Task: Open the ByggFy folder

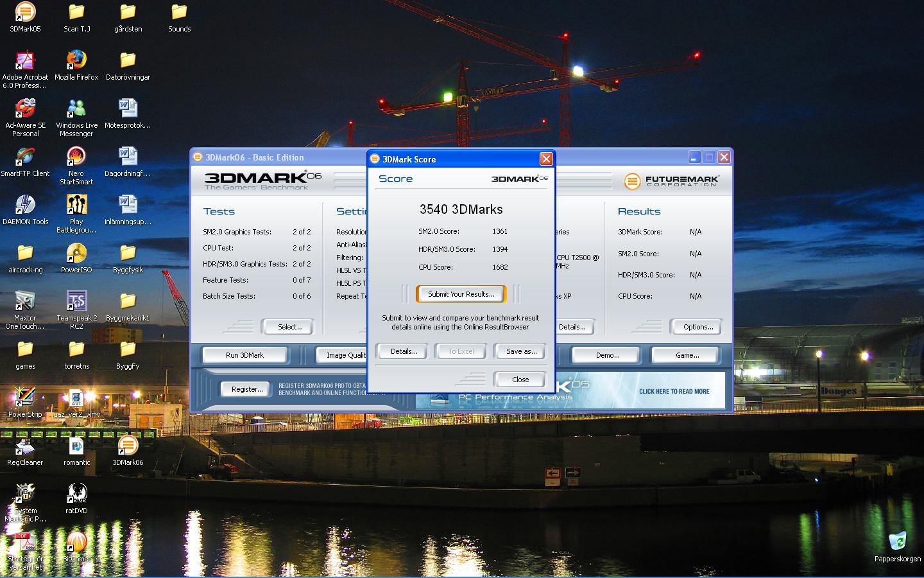Action: 128,355
